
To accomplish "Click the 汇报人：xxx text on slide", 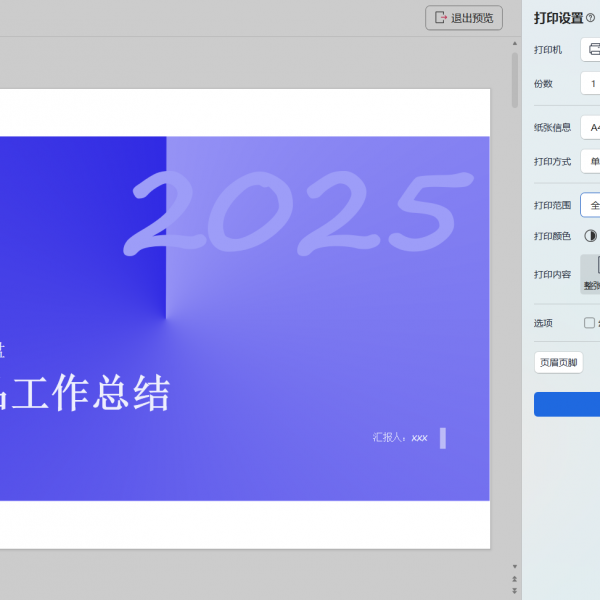I will click(x=400, y=437).
